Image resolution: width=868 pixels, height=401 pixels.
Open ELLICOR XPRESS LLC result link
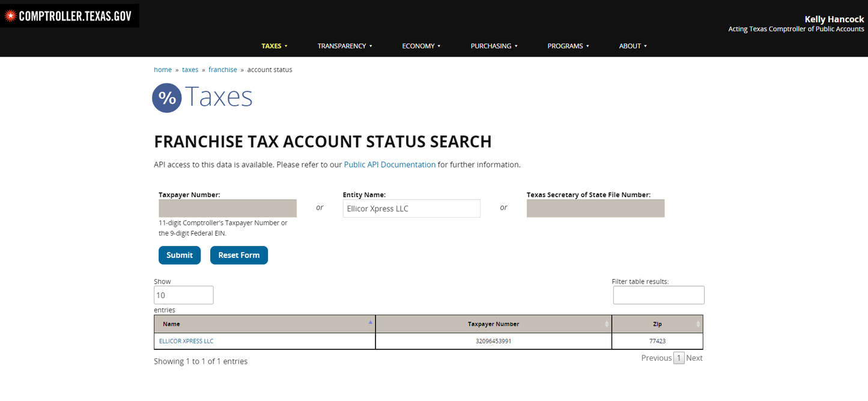click(x=186, y=341)
